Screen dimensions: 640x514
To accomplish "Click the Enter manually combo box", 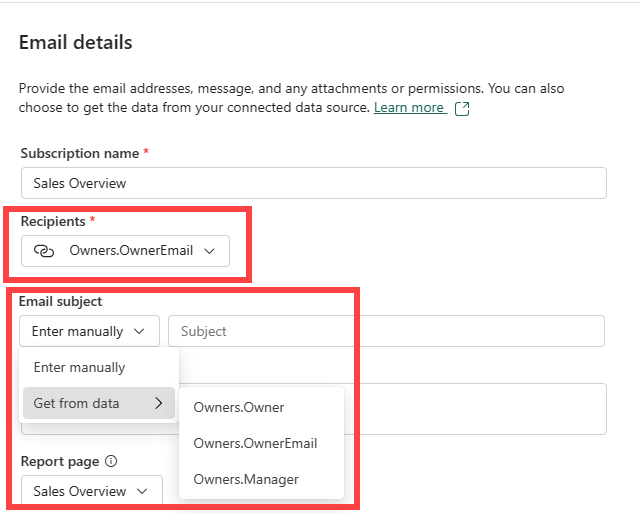I will click(x=89, y=331).
